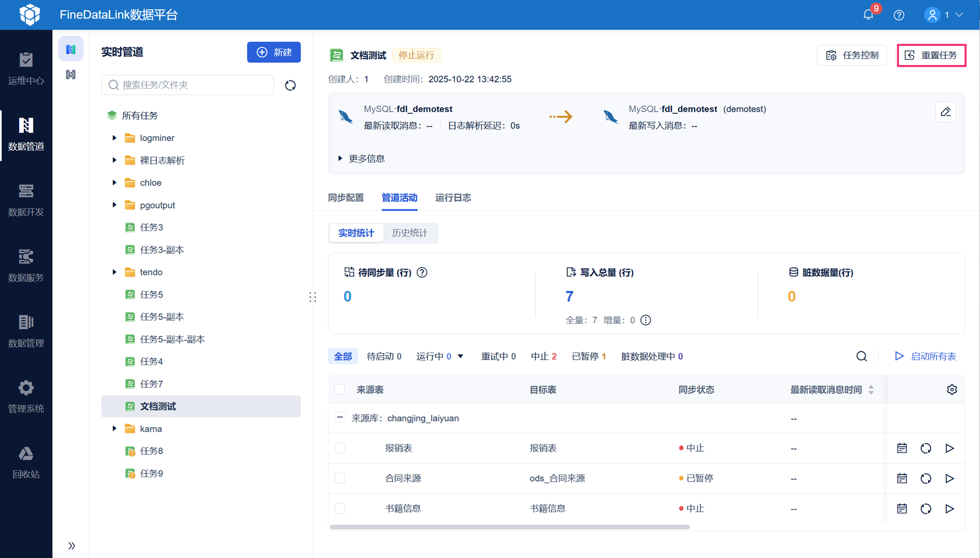Switch to the 管道活动 tab

(x=400, y=198)
